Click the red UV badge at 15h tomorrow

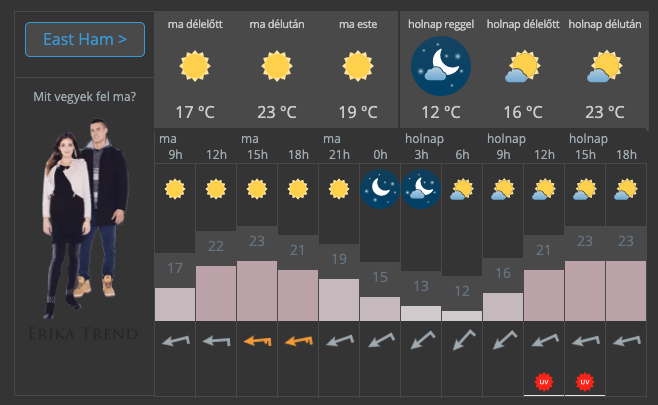click(585, 381)
